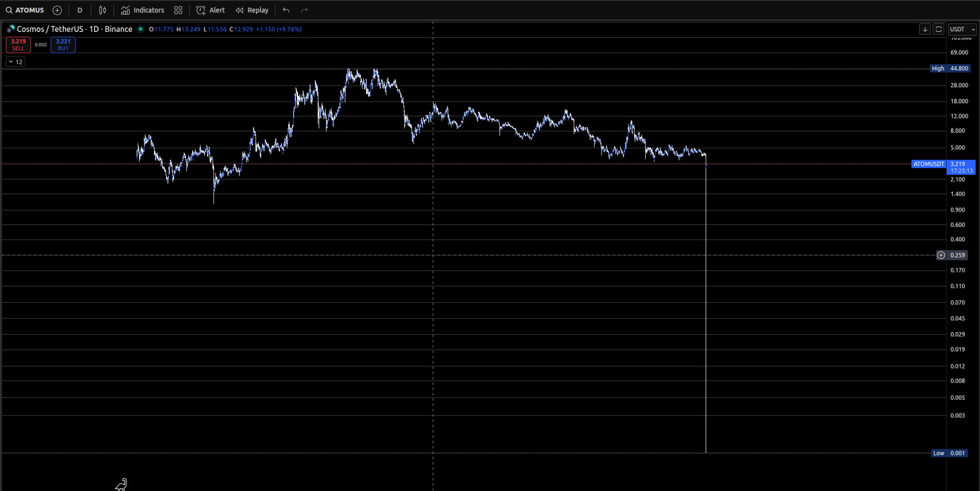The width and height of the screenshot is (980, 491).
Task: Open the candle style selector icon
Action: [x=102, y=10]
